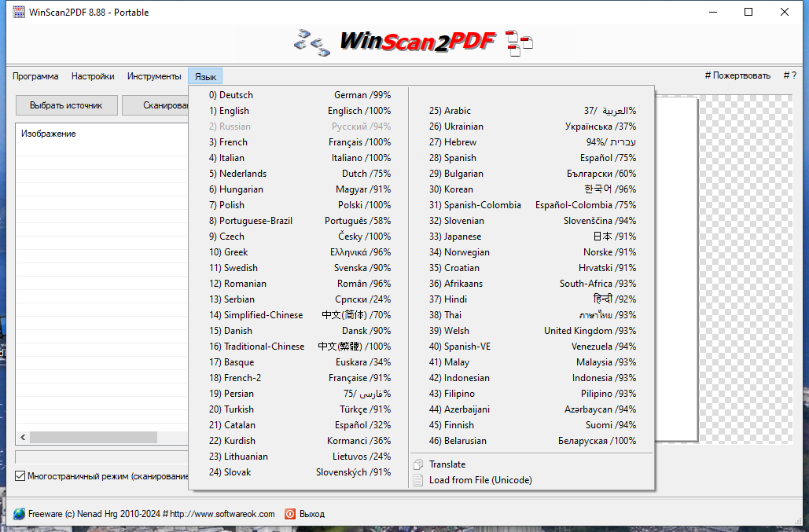Click the blank scan preview page
This screenshot has height=532, width=809.
(676, 268)
